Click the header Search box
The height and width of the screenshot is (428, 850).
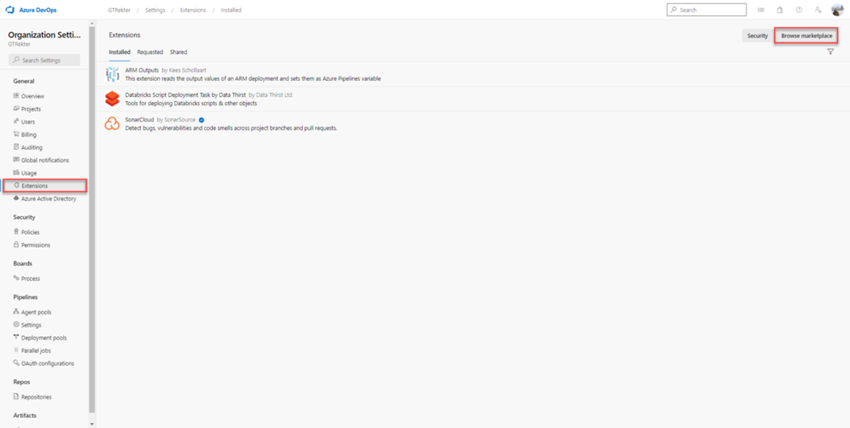pyautogui.click(x=706, y=10)
